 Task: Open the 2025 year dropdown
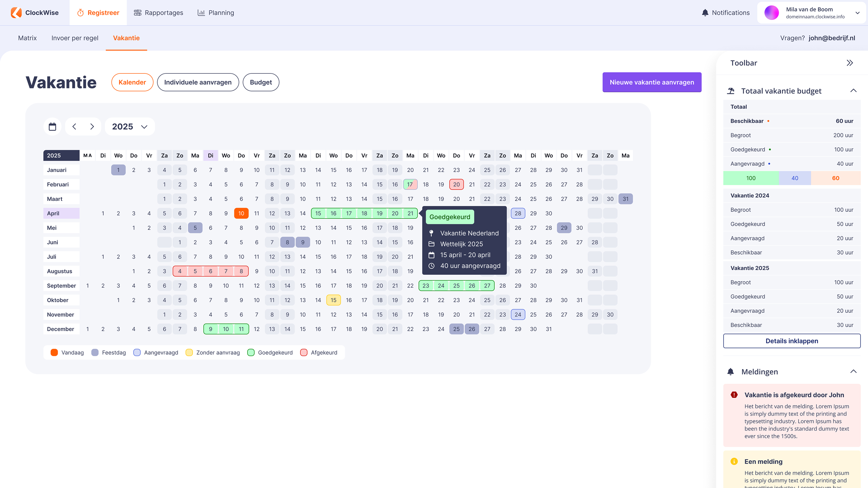[x=130, y=127]
